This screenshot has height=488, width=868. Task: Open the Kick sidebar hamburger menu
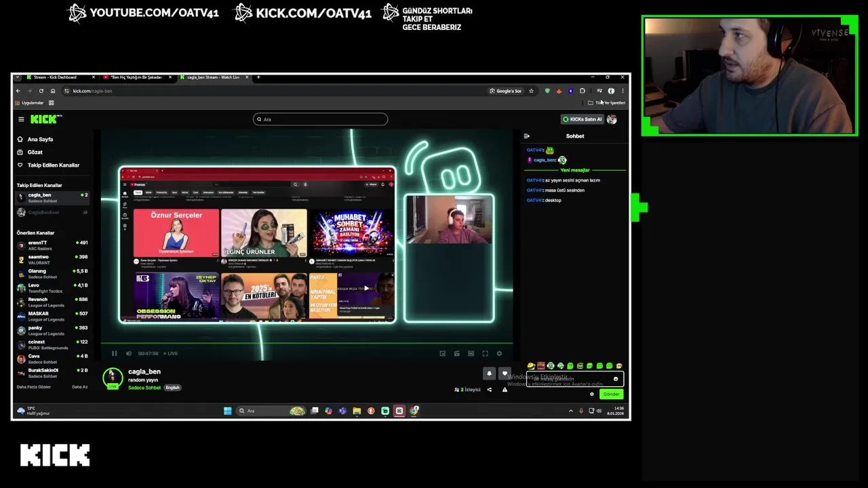pyautogui.click(x=21, y=119)
